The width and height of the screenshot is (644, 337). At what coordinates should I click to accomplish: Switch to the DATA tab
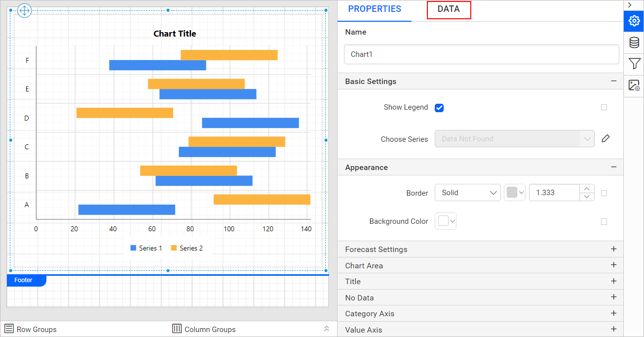click(x=449, y=9)
